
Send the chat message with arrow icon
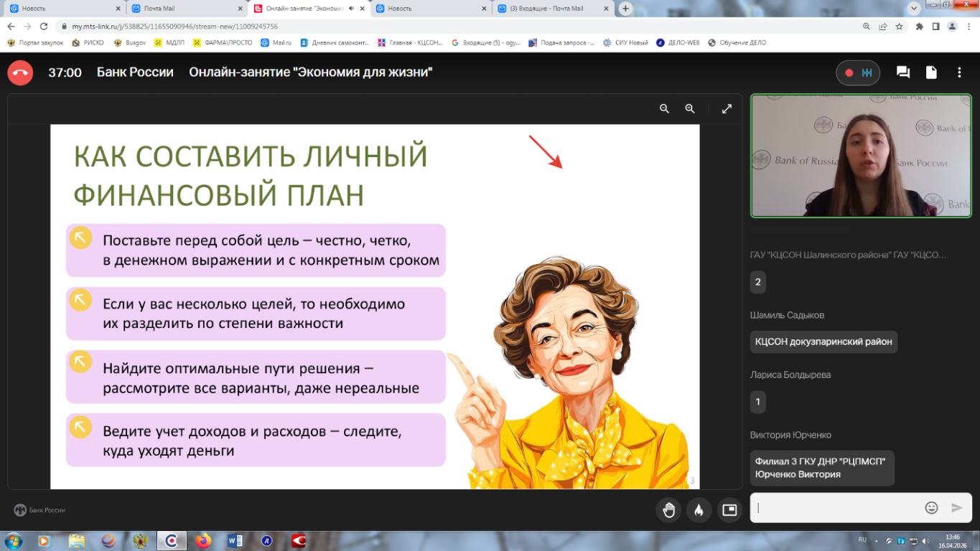tap(956, 508)
